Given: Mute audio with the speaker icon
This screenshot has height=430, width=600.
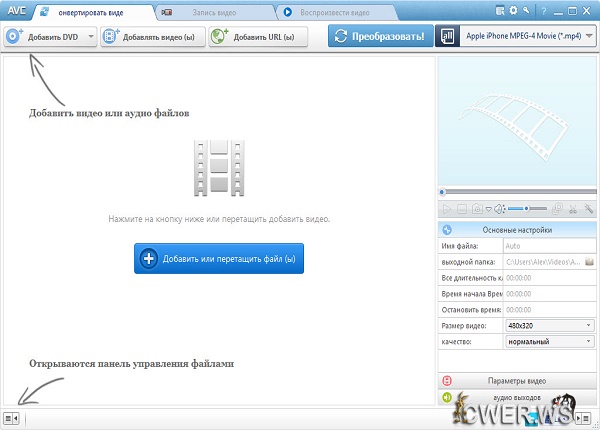Looking at the screenshot, I should [499, 209].
